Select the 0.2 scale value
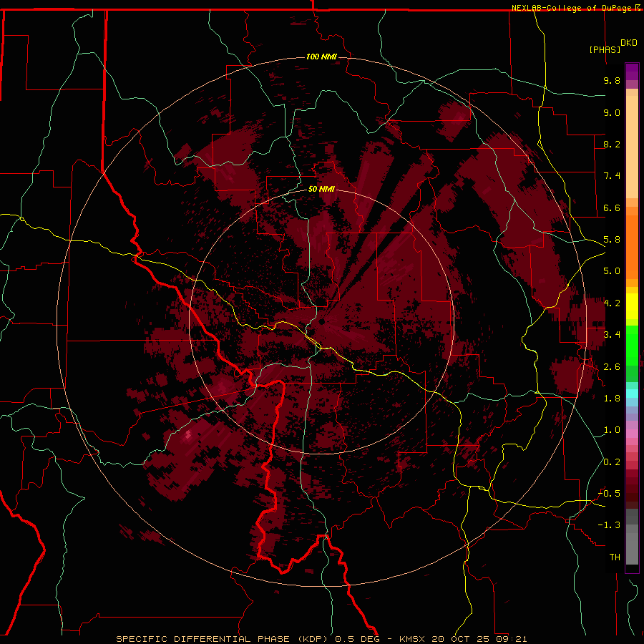This screenshot has width=644, height=644. point(612,462)
